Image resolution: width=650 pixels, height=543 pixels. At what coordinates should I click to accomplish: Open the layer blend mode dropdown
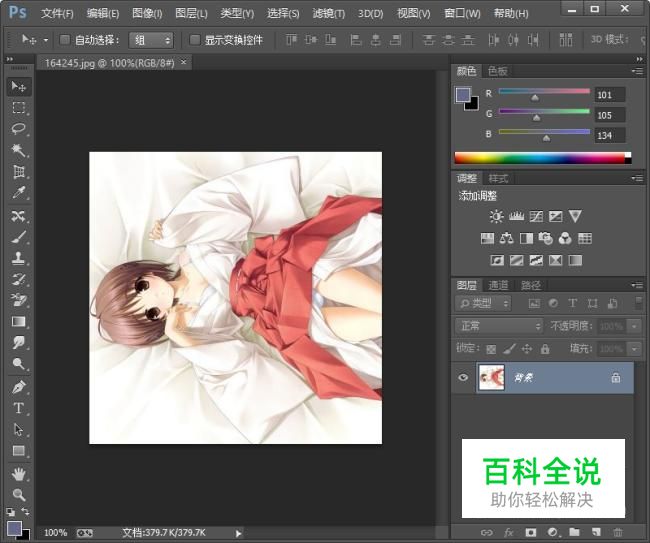(x=499, y=326)
